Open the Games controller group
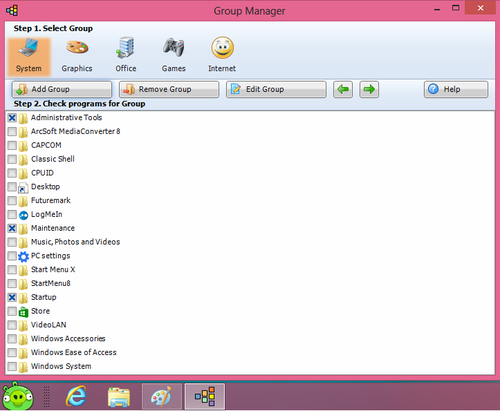The image size is (500, 411). pyautogui.click(x=174, y=56)
